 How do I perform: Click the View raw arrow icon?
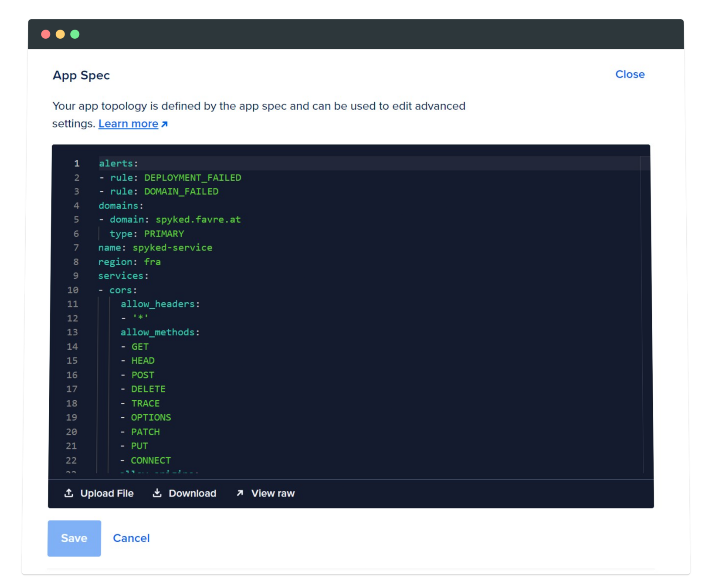240,493
